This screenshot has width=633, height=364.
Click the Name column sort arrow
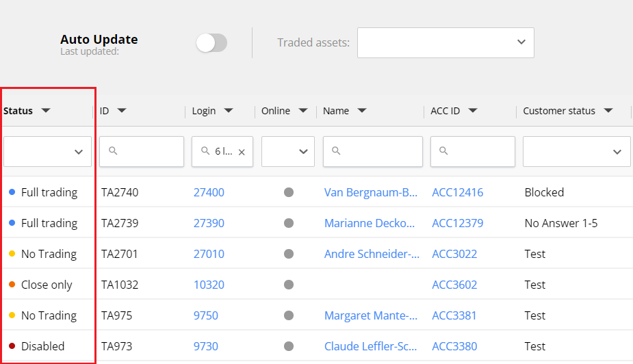(362, 111)
